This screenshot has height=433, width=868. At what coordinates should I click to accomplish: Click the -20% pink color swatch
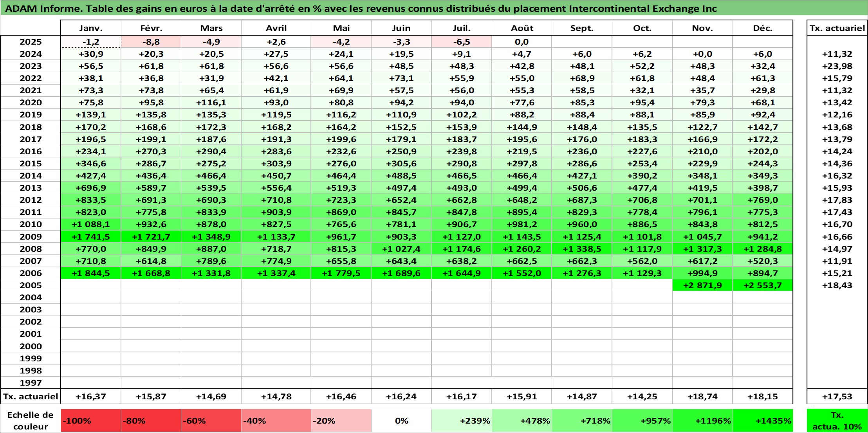click(341, 421)
